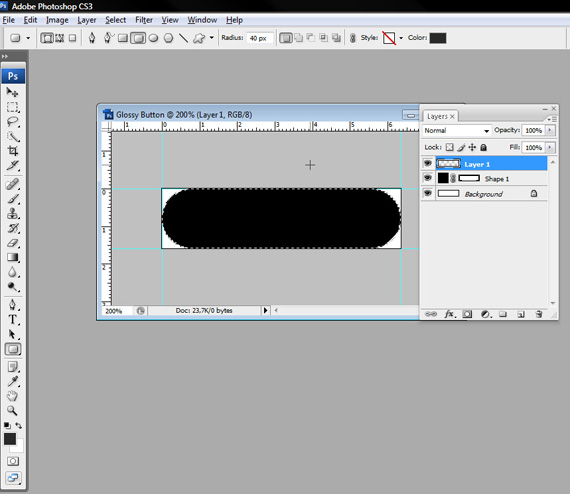Add layer mask button
Screen dimensions: 570x494
tap(467, 314)
